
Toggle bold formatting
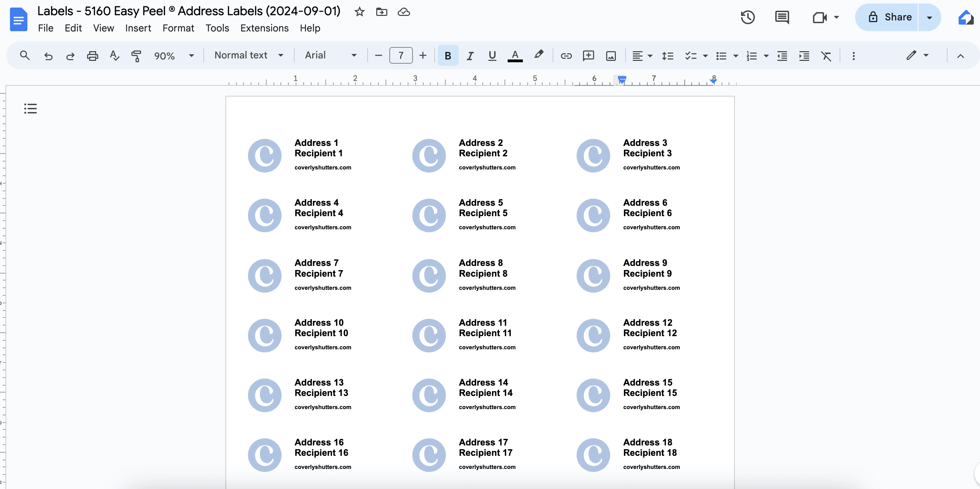(x=448, y=56)
